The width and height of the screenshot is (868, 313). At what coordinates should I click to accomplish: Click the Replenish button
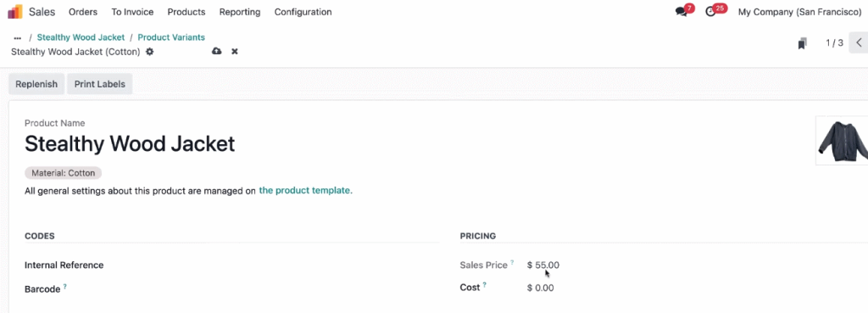[36, 84]
